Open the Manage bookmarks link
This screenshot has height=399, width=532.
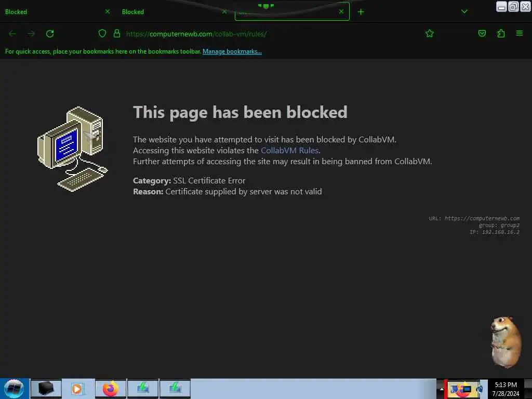coord(232,51)
